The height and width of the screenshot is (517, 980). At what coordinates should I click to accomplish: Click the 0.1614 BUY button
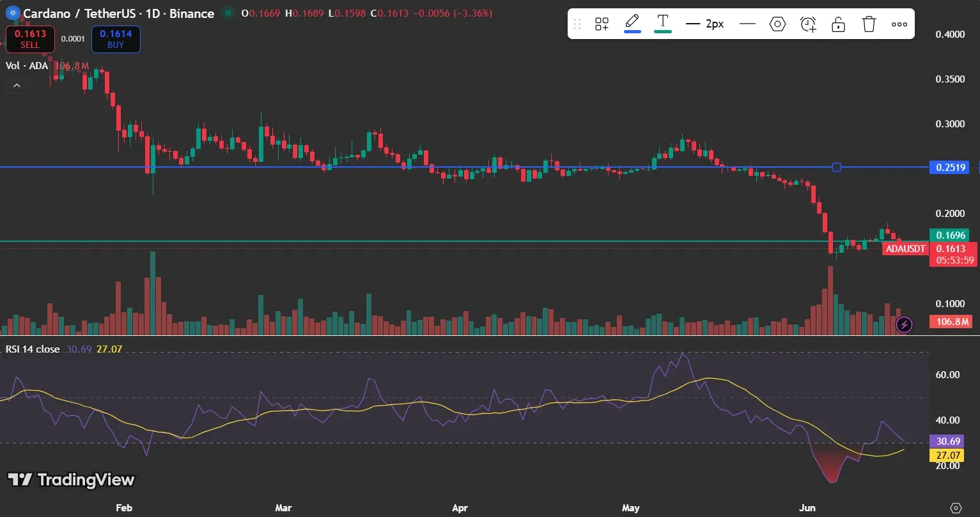point(116,39)
